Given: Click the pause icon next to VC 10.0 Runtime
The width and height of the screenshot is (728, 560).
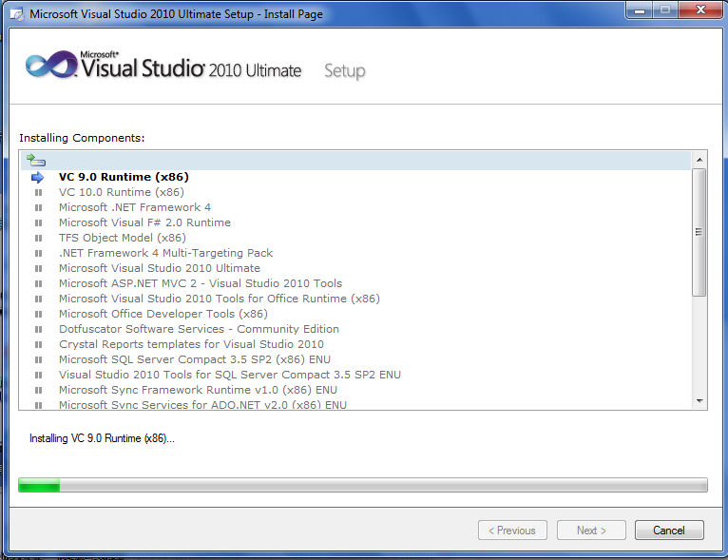Looking at the screenshot, I should [x=39, y=192].
